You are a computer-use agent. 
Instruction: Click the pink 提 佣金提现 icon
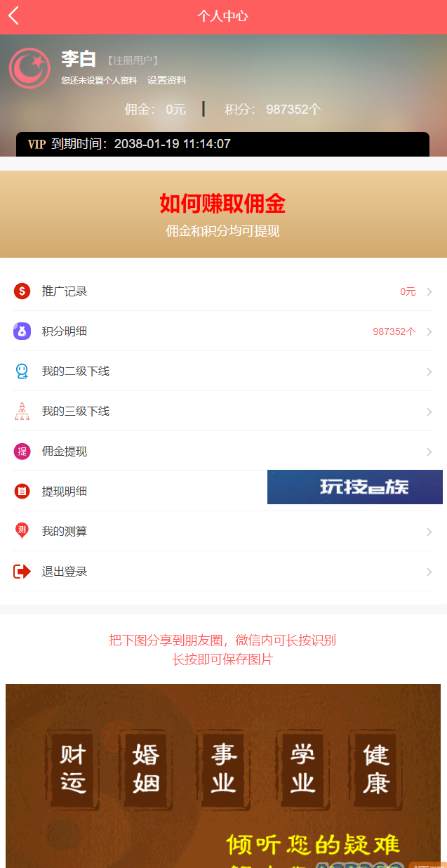[22, 451]
